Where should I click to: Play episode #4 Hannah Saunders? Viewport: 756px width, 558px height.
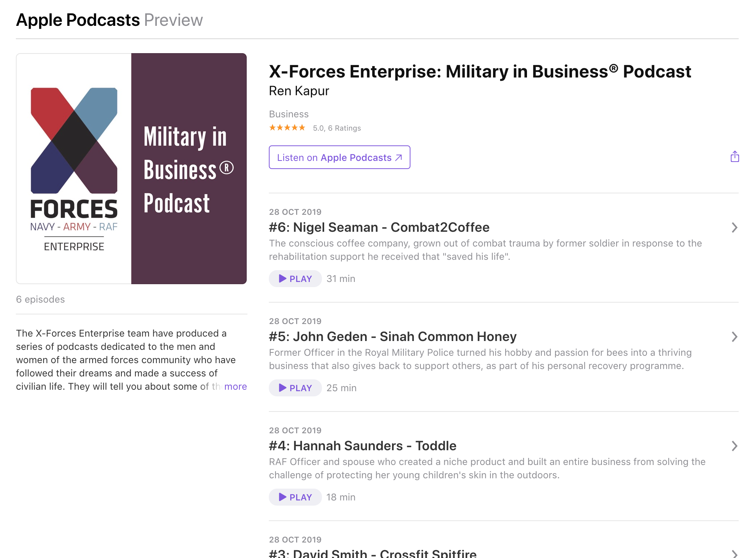pos(295,497)
